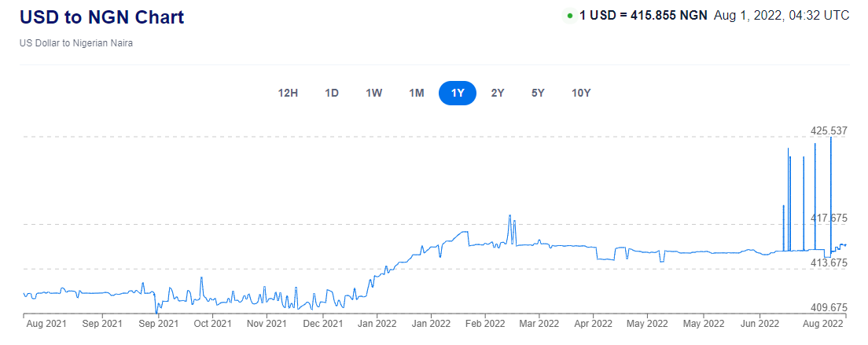Open the 10Y chart view
This screenshot has height=345, width=868.
(581, 93)
